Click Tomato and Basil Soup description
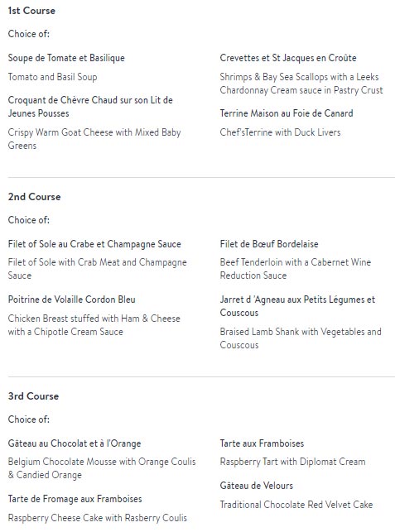395x532 pixels. point(53,77)
